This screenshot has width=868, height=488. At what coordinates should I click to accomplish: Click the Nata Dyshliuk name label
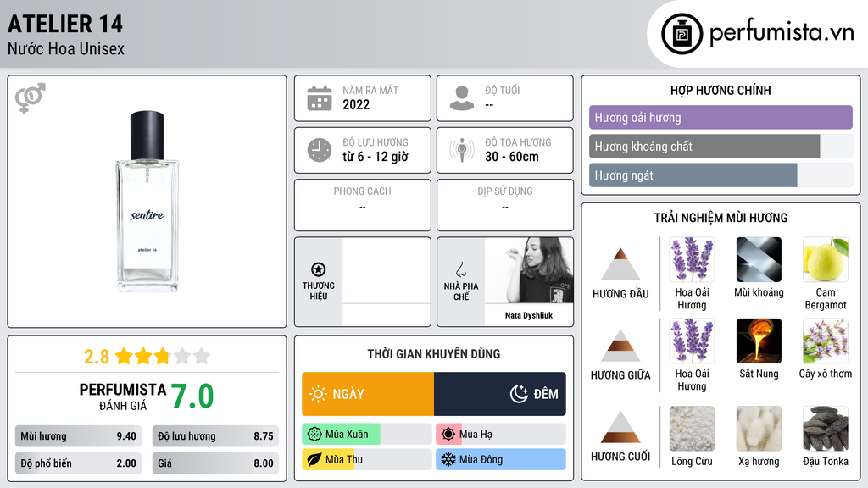coord(529,315)
